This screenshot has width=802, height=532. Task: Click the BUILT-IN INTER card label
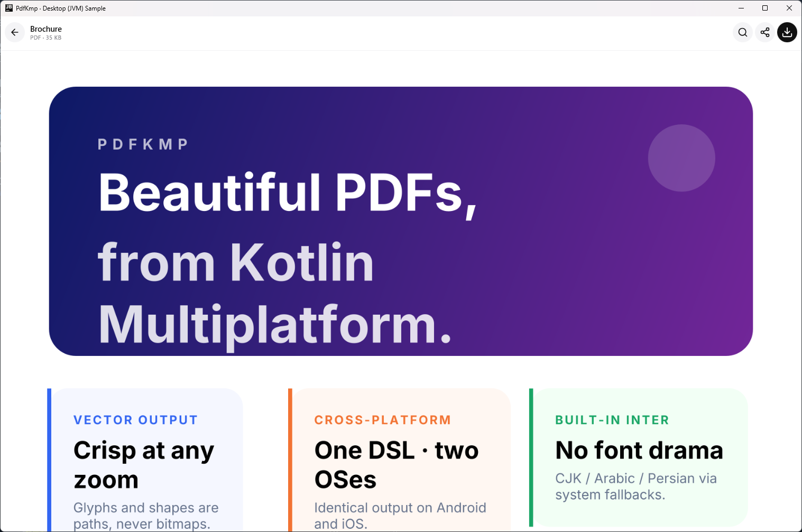612,420
